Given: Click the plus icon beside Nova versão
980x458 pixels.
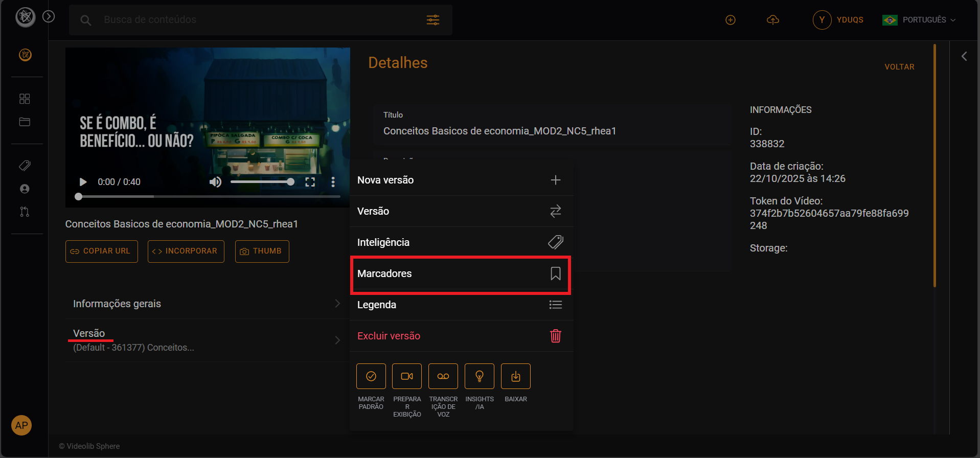Looking at the screenshot, I should [x=556, y=180].
